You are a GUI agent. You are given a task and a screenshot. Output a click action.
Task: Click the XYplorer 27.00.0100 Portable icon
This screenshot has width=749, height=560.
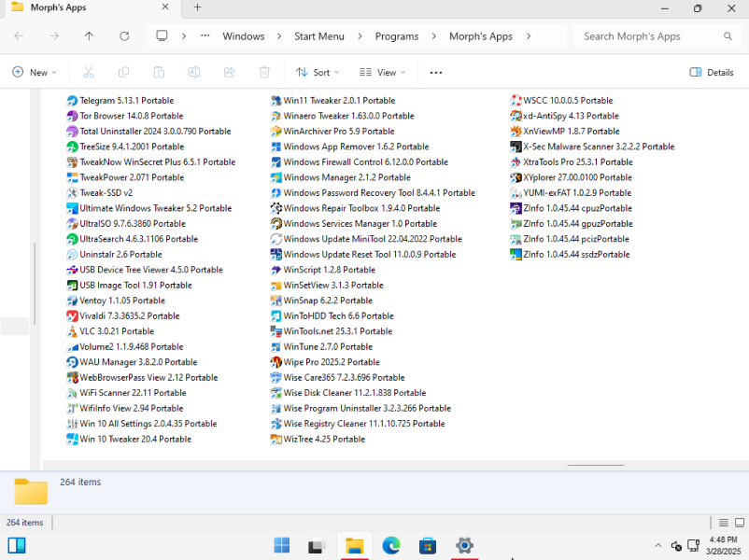516,177
